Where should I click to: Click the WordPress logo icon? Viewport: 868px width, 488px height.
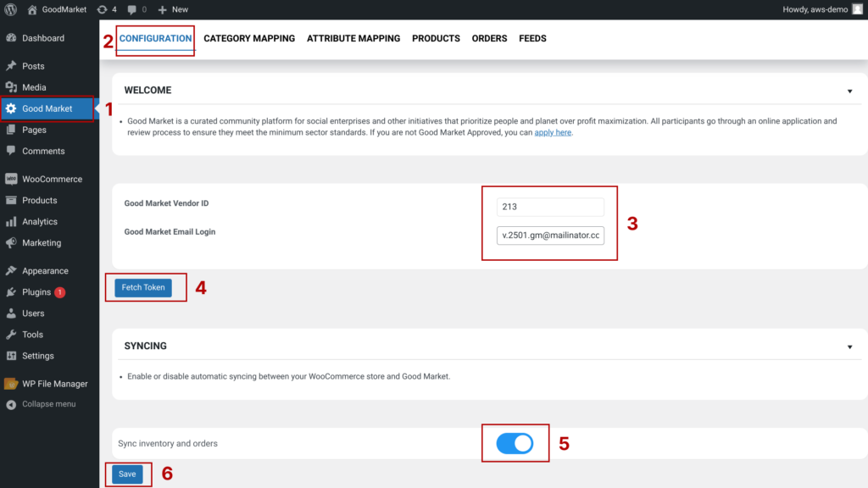(11, 9)
